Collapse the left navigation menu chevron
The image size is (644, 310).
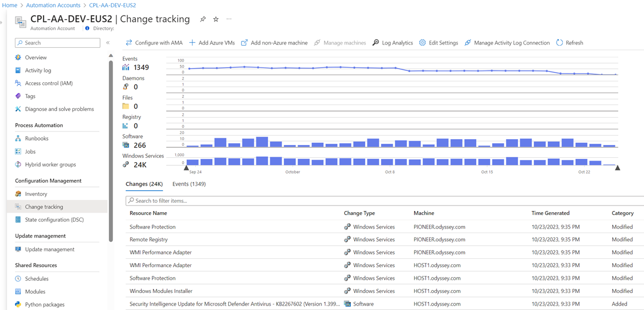tap(108, 43)
